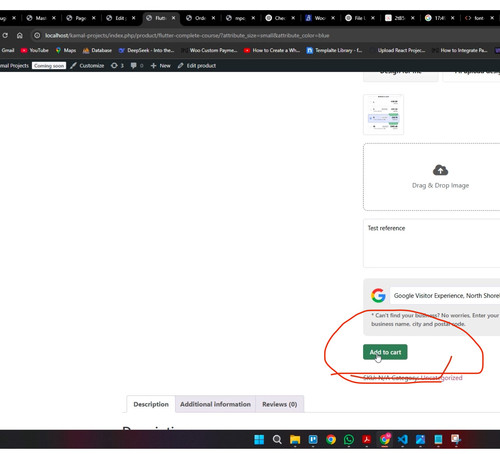Screen dimensions: 500x454
Task: Open the New menu in admin bar
Action: coord(161,66)
